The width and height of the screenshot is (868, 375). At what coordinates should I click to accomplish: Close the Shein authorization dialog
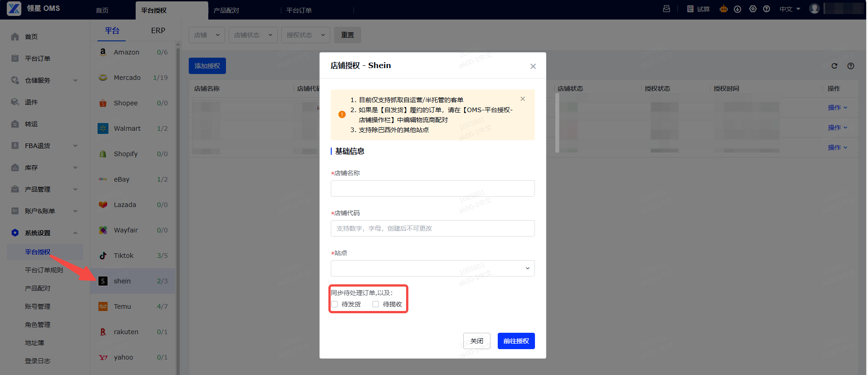pyautogui.click(x=533, y=66)
